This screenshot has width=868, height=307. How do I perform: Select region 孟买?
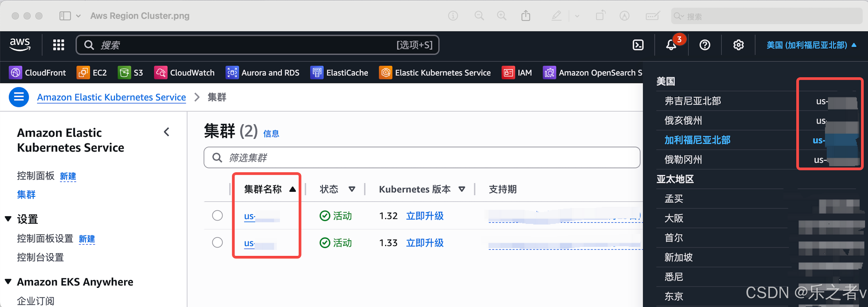(674, 199)
